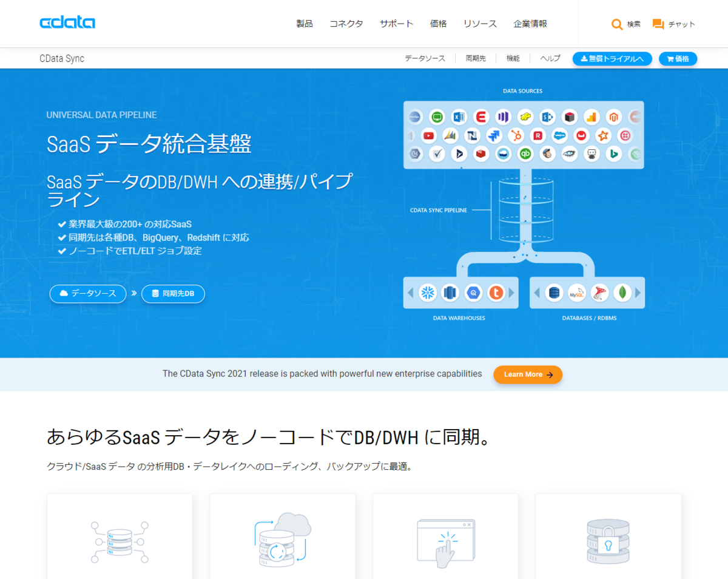Click the 同期先DB hero button
The width and height of the screenshot is (728, 579).
point(173,294)
